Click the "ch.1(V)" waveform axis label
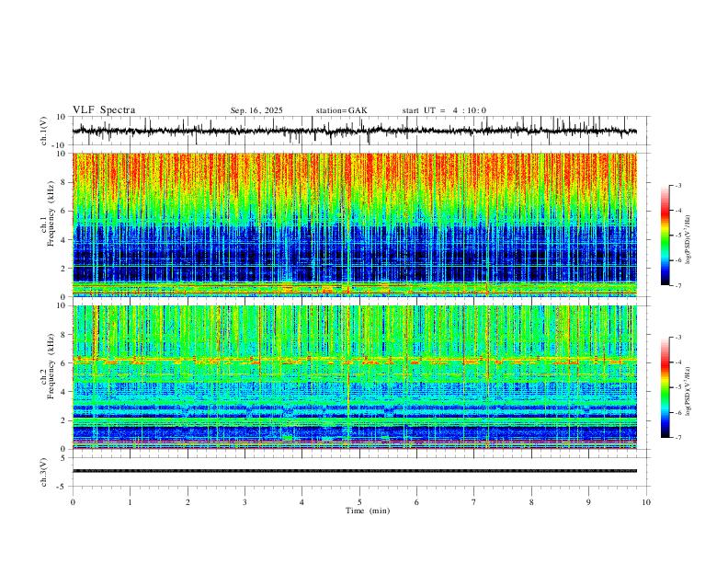The image size is (728, 563). tap(44, 131)
